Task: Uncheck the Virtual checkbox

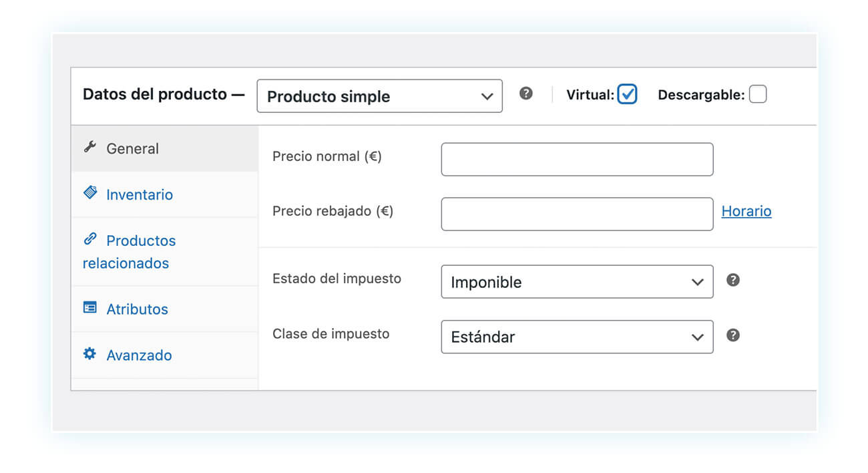Action: [x=628, y=94]
